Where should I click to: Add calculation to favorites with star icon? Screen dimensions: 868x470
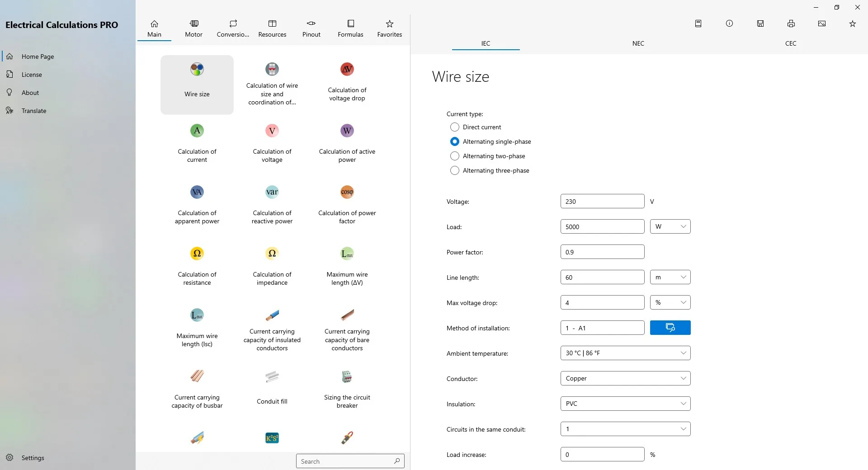pyautogui.click(x=853, y=23)
